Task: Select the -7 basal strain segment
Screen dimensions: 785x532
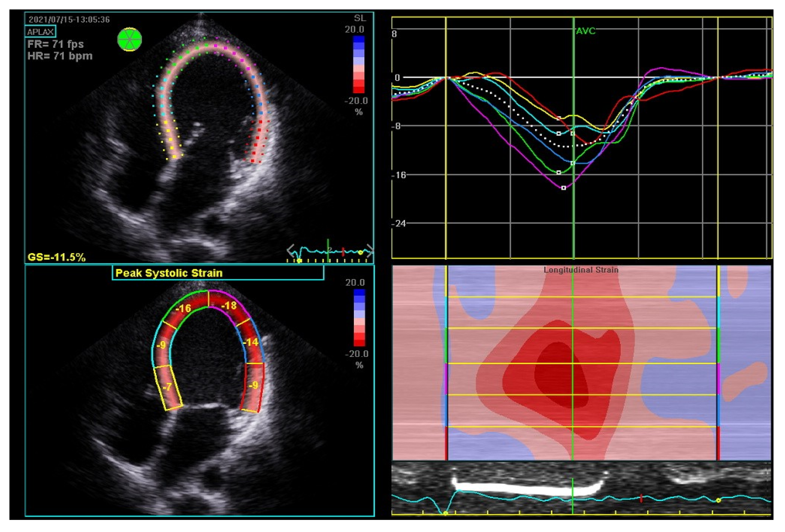Action: pos(168,387)
